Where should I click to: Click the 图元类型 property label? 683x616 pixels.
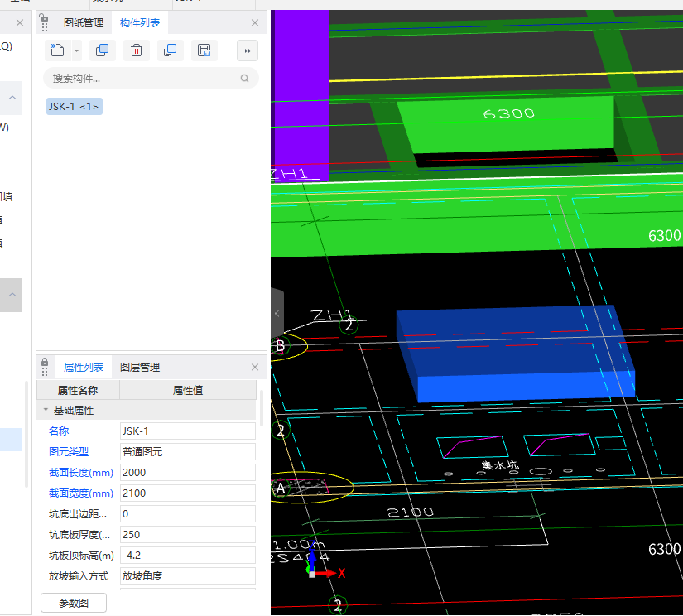point(69,452)
